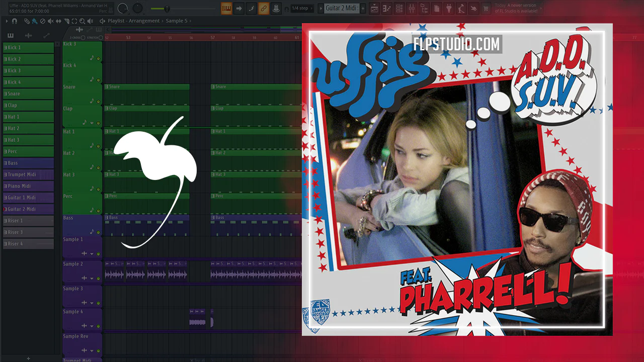Select the Guitar 1 Midi pattern in picker

pos(28,198)
